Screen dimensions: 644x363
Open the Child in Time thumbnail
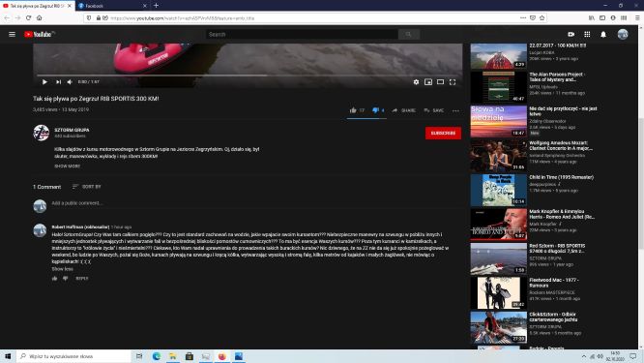pyautogui.click(x=498, y=190)
